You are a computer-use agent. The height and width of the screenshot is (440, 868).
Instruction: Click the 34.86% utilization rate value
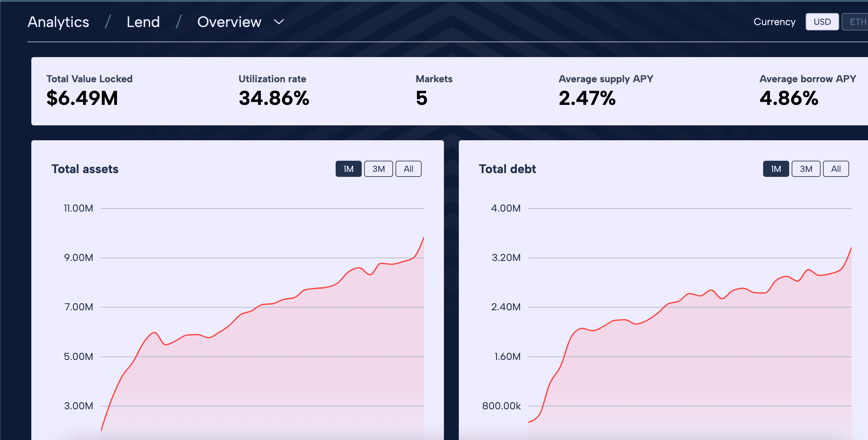[x=274, y=98]
